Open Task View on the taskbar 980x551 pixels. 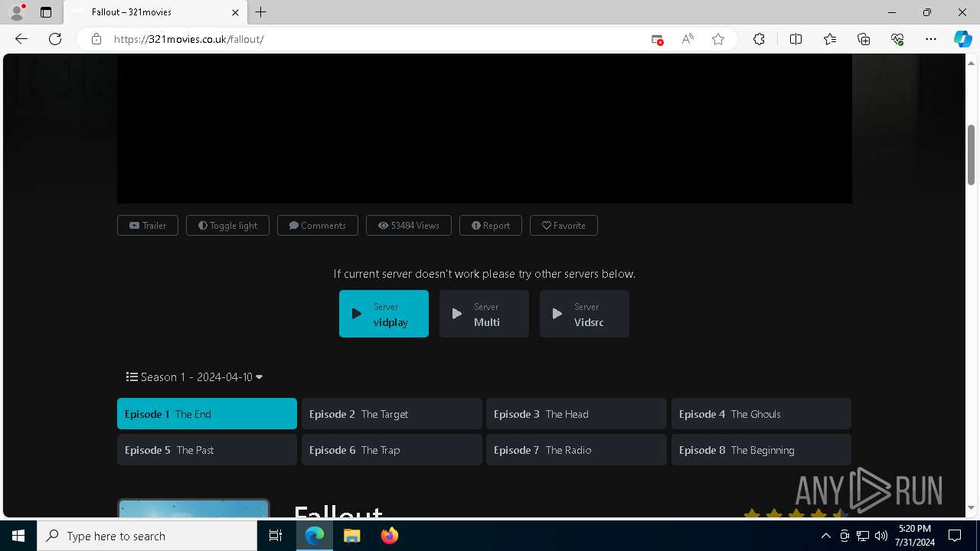tap(276, 536)
